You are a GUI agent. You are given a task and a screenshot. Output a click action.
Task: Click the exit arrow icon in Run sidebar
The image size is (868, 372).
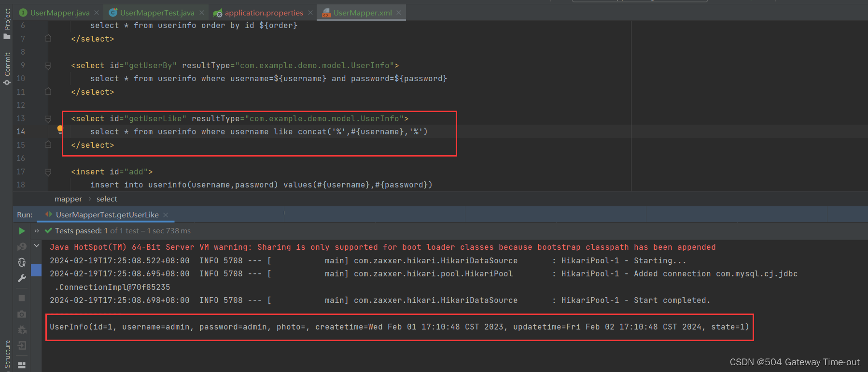click(x=22, y=345)
